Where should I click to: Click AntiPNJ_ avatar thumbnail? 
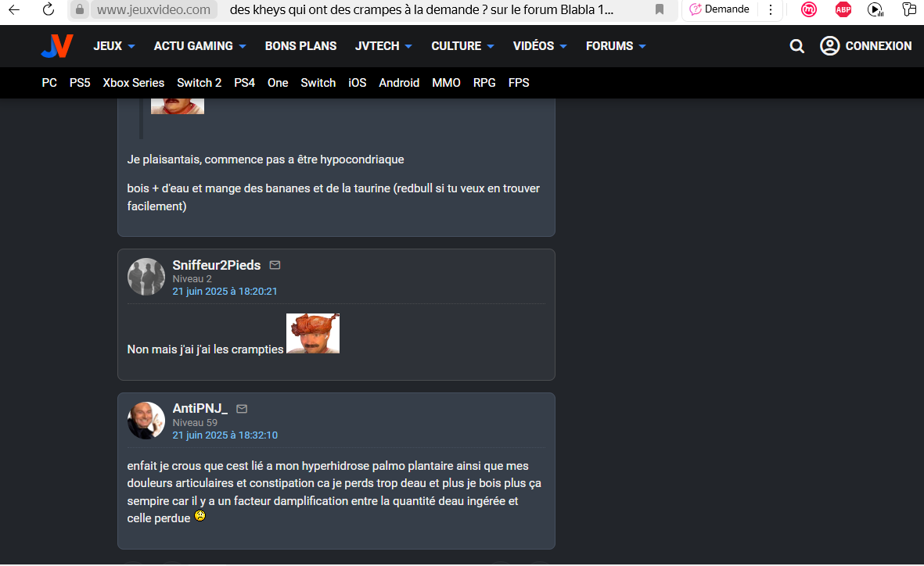[x=146, y=420]
